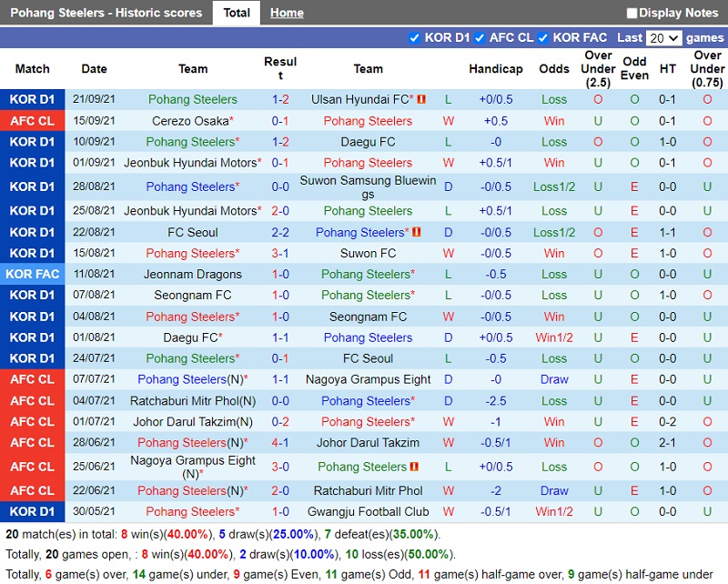
Task: Open the Cerezo Osaka team link
Action: [190, 121]
